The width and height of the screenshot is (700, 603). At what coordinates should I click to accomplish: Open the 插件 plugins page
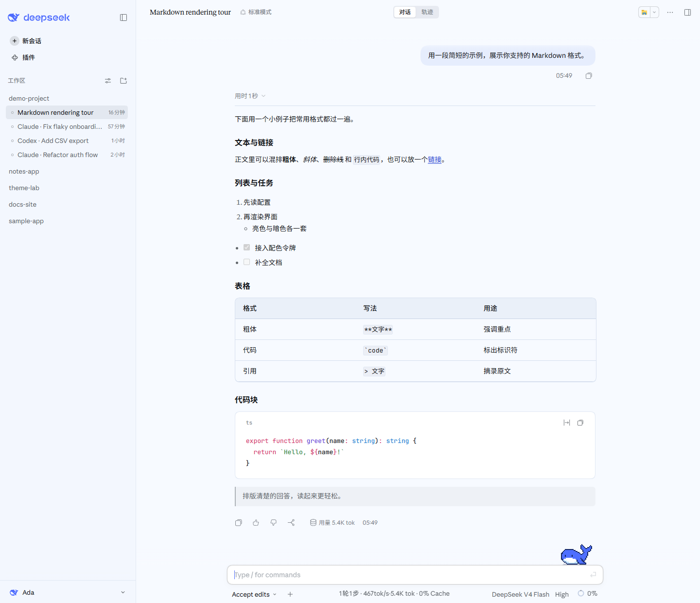coord(23,57)
